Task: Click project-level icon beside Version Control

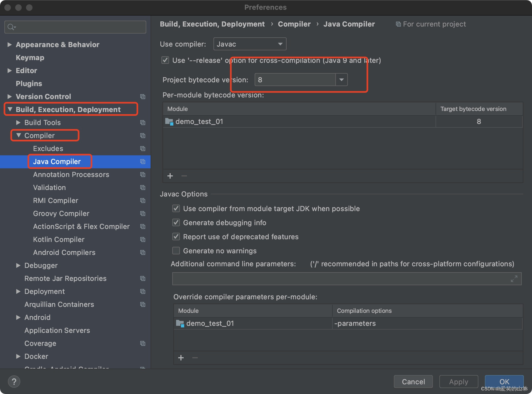Action: [x=143, y=97]
